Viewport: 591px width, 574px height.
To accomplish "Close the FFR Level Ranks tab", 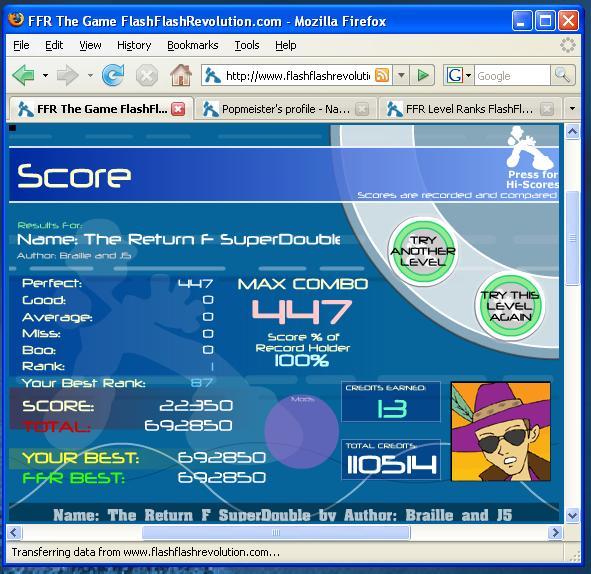I will [547, 109].
